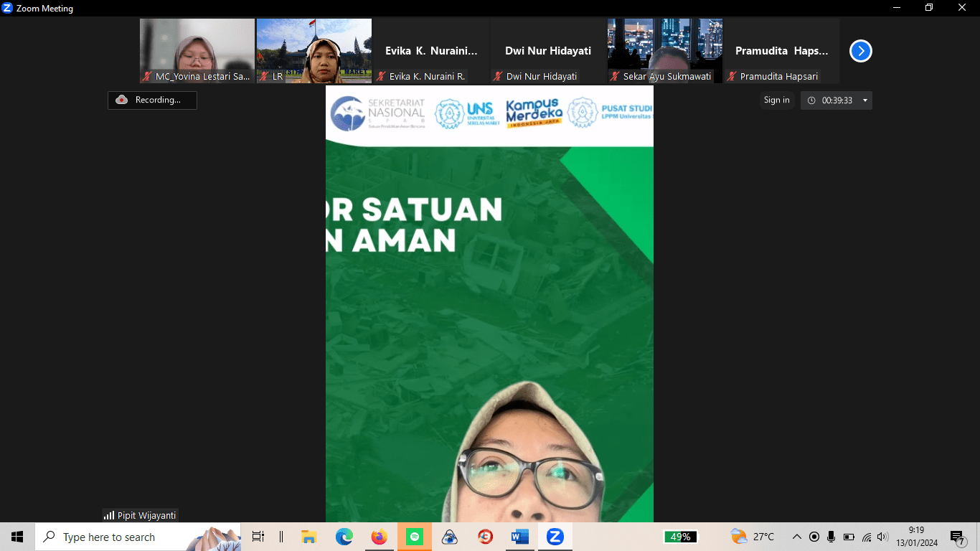The width and height of the screenshot is (980, 551).
Task: Show next participants with the blue arrow
Action: (860, 51)
